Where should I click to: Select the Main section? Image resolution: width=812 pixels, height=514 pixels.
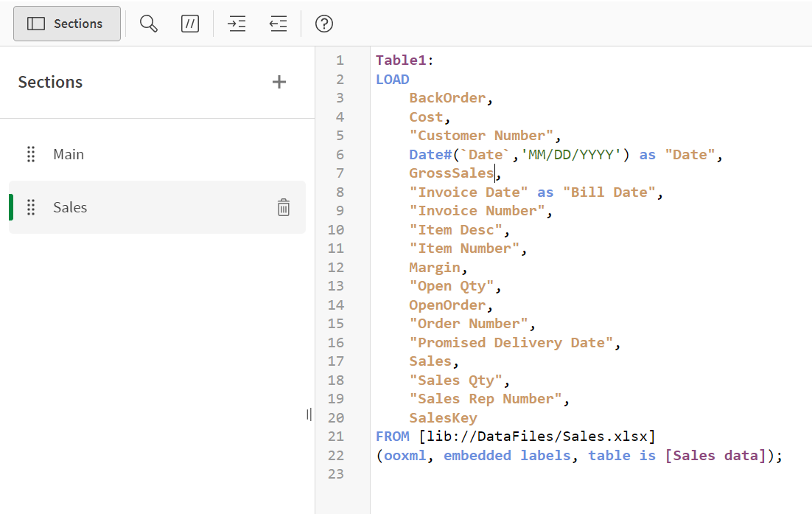coord(157,154)
